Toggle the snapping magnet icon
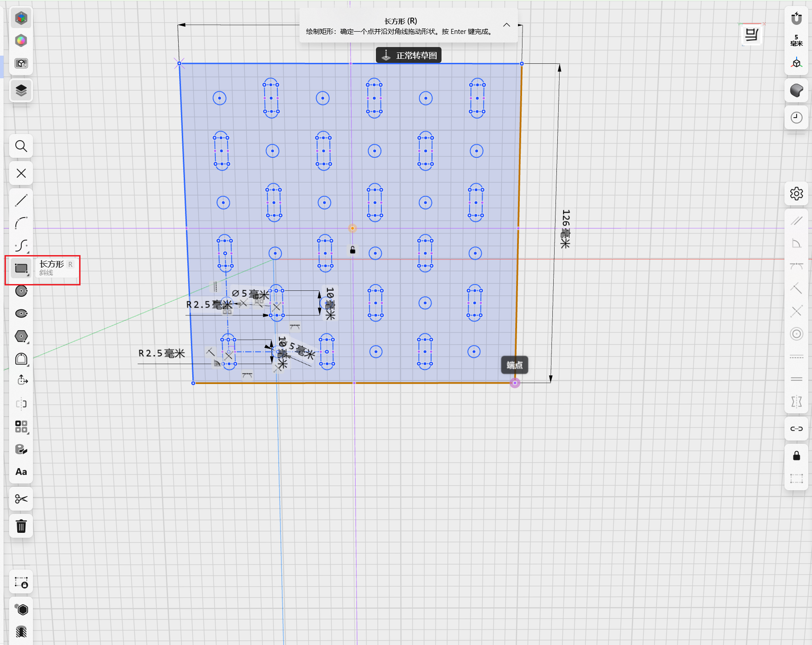 (x=797, y=19)
